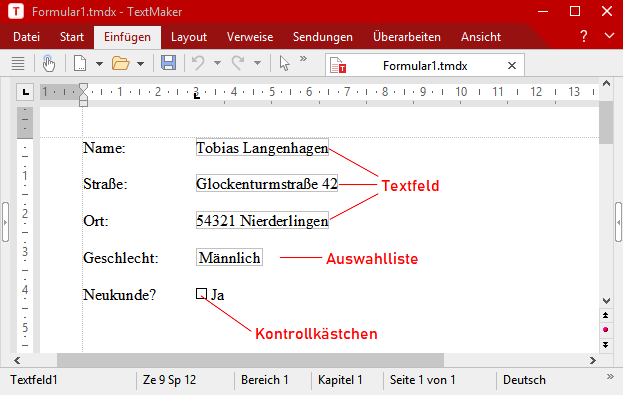Click the Deutsch language status entry
Screen dimensions: 623x395
click(x=524, y=380)
